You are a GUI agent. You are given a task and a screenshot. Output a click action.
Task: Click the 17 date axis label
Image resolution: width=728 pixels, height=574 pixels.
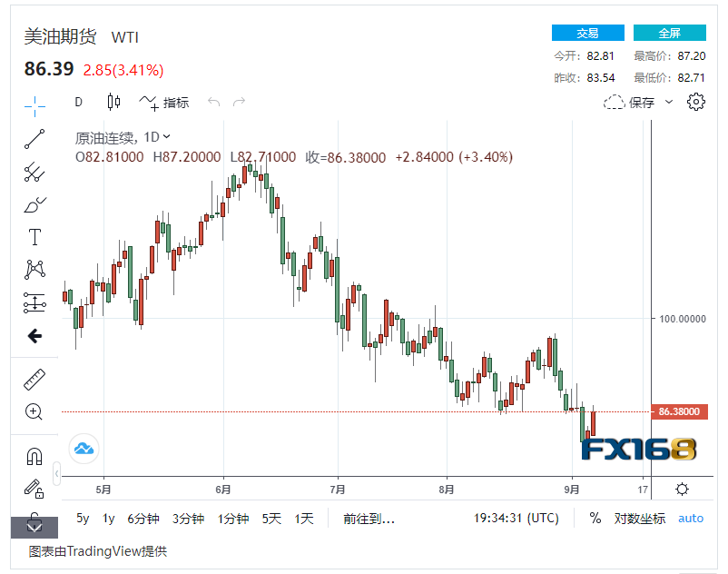(x=643, y=490)
